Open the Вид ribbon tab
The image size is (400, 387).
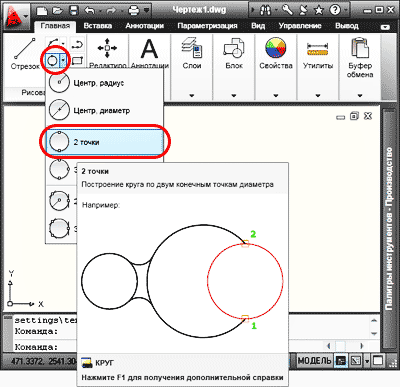click(258, 26)
